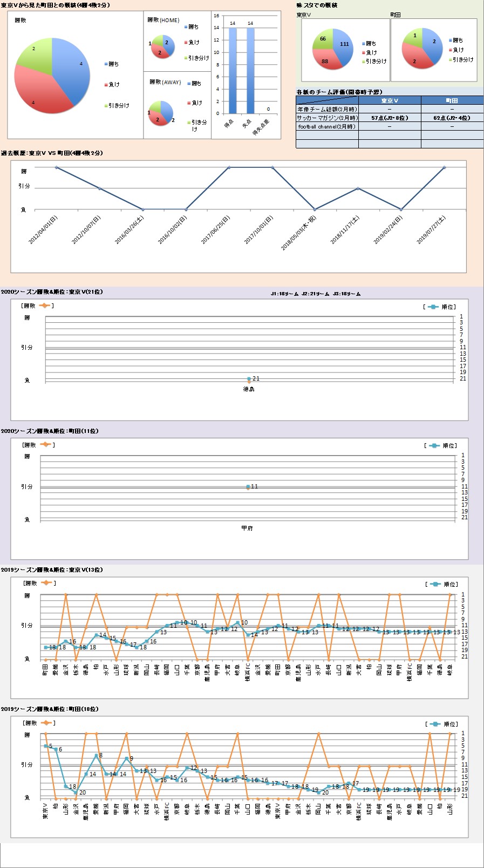Click the date label 2012/10/07(日)
484x868 pixels.
86,230
